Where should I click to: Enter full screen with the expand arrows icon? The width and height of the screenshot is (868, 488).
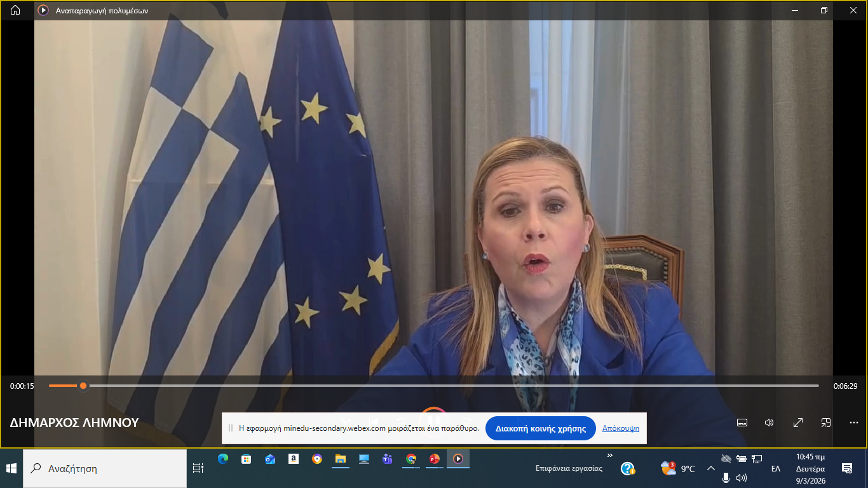pyautogui.click(x=798, y=423)
